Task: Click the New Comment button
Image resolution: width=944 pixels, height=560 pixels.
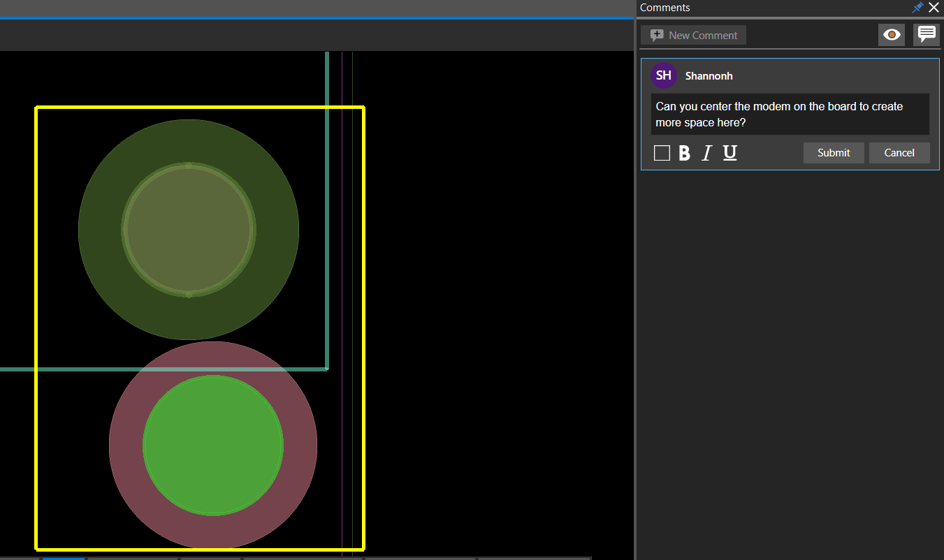Action: point(694,35)
